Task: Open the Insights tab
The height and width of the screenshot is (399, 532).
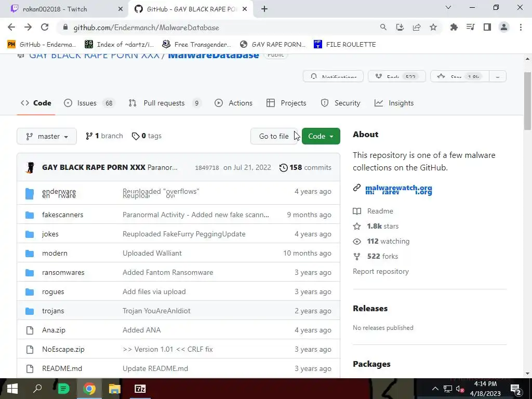Action: click(394, 103)
